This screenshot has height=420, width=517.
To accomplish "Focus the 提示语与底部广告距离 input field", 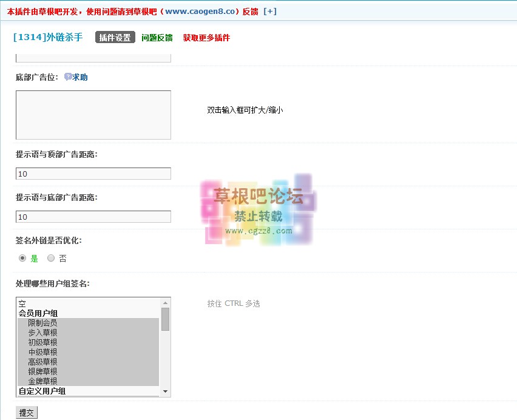I will point(93,217).
